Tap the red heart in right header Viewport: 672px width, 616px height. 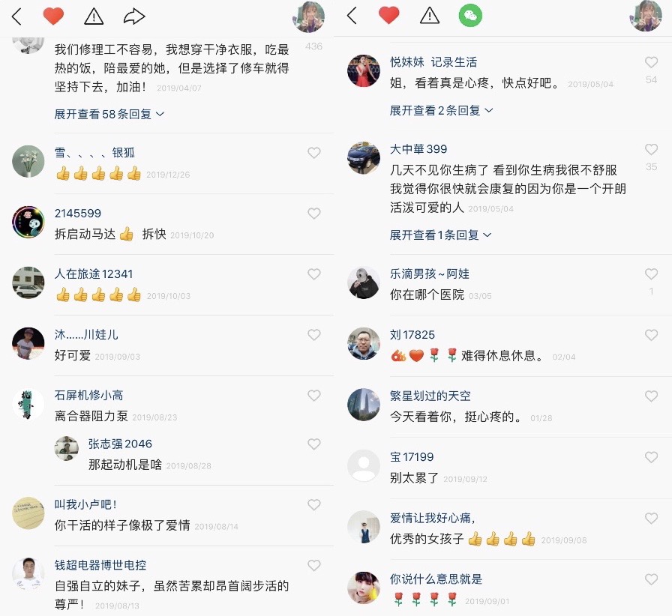pyautogui.click(x=389, y=16)
